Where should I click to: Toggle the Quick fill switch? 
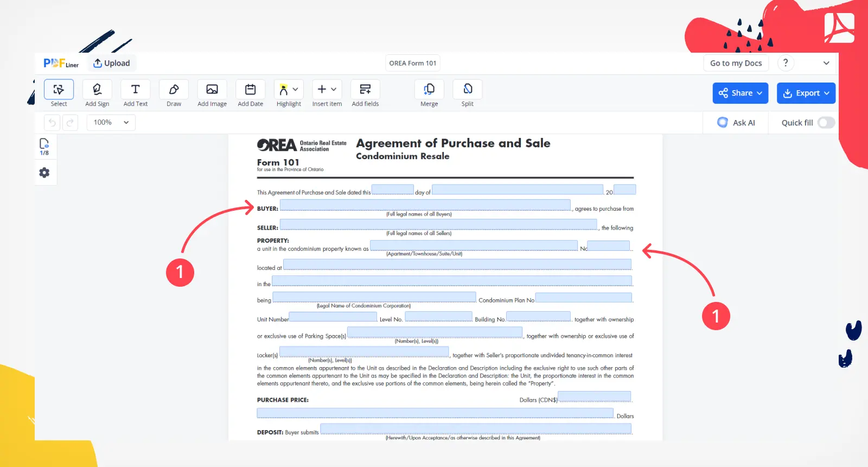tap(826, 123)
